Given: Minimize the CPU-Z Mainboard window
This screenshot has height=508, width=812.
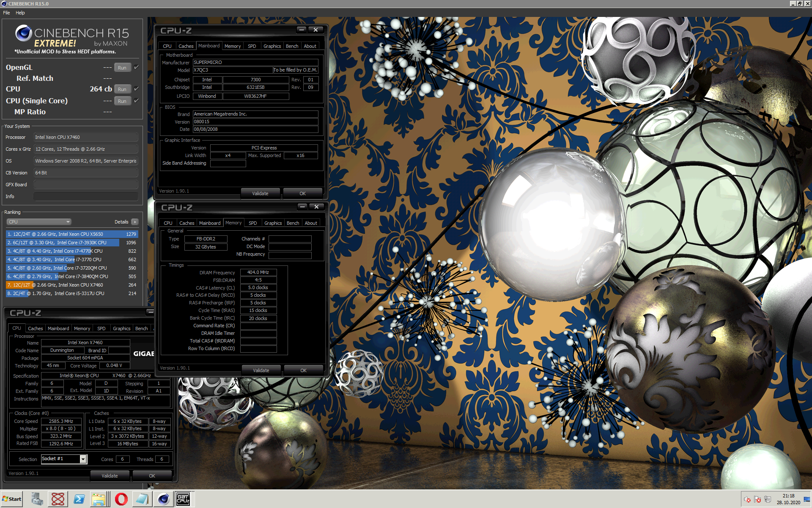Looking at the screenshot, I should pos(302,30).
